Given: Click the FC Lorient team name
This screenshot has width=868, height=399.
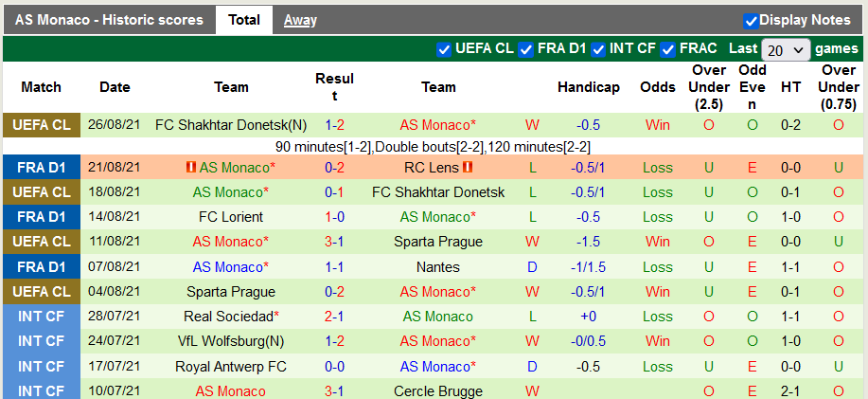Looking at the screenshot, I should coord(231,217).
